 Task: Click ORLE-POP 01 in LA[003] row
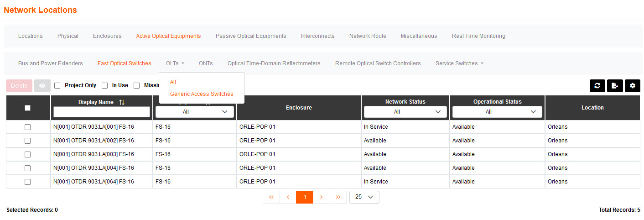[x=257, y=154]
